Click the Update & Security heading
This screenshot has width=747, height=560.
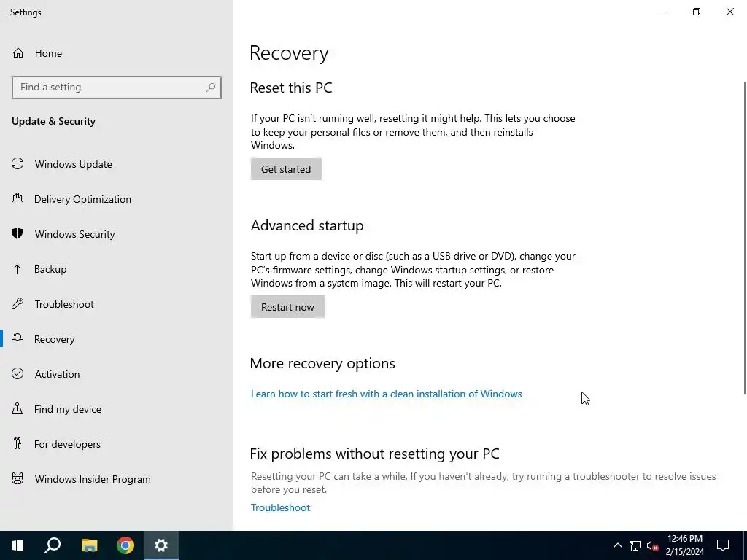pos(53,121)
